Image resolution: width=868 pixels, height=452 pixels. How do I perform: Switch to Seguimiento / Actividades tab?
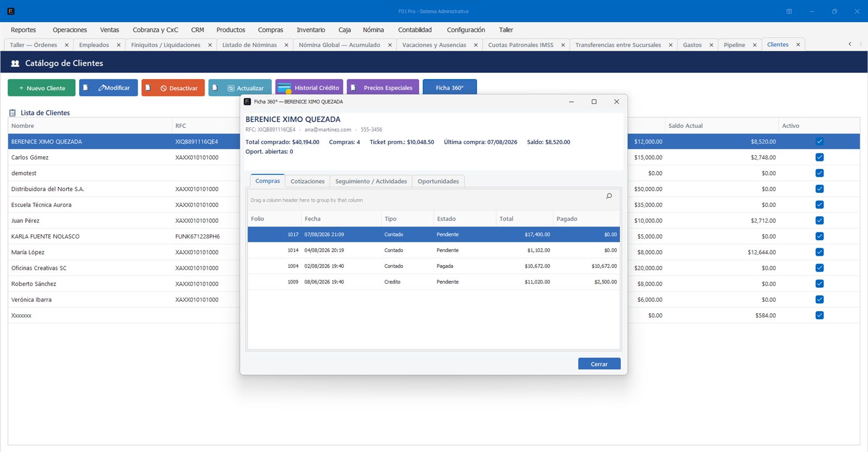point(371,181)
